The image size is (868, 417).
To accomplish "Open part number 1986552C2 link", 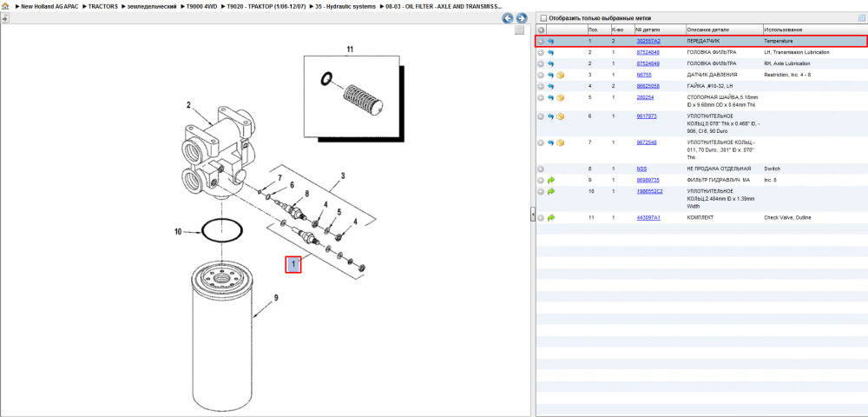I will 649,191.
